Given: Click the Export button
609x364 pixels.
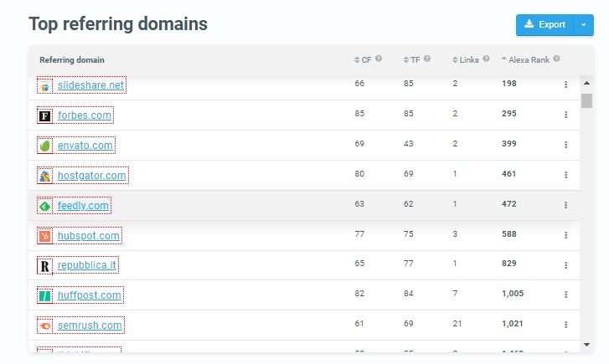Looking at the screenshot, I should coord(544,25).
